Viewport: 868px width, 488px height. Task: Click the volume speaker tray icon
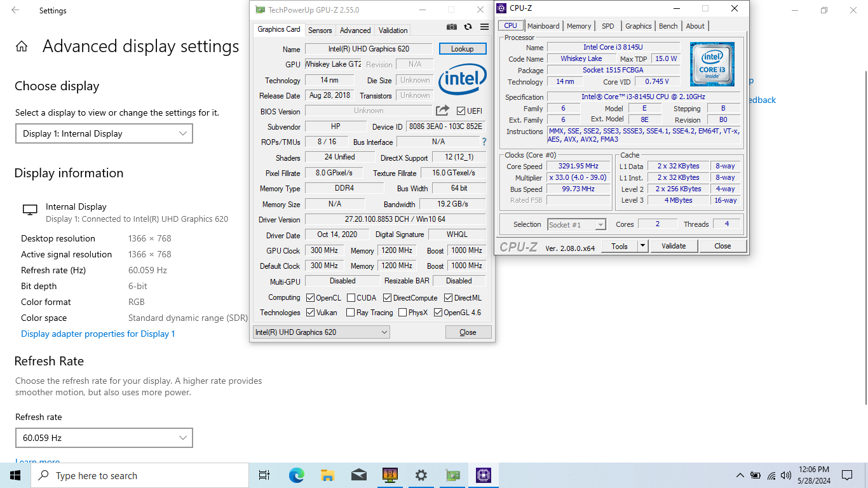pos(786,475)
